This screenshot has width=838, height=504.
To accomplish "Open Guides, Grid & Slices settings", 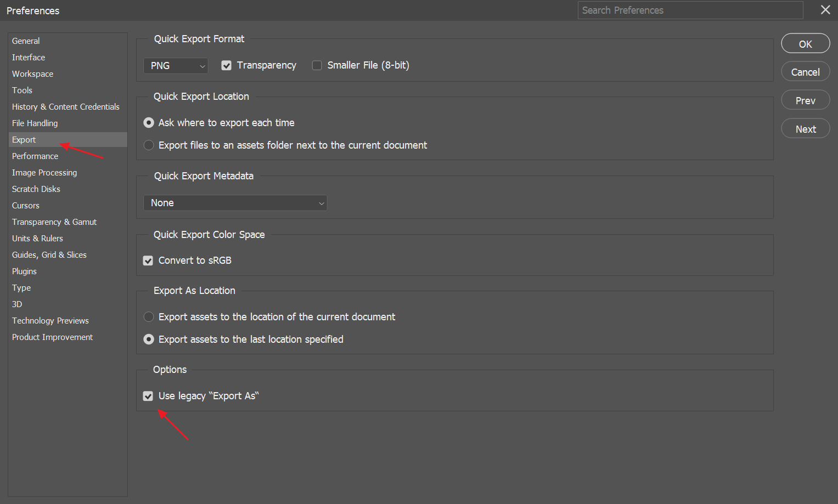I will coord(49,254).
